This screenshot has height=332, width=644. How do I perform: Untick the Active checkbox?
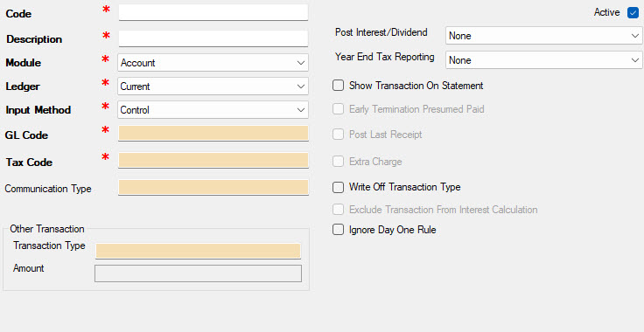[x=633, y=13]
